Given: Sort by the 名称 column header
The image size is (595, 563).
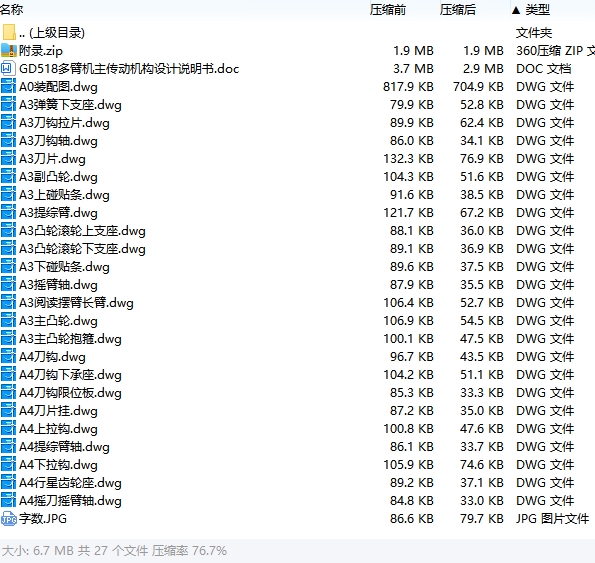Looking at the screenshot, I should coord(11,9).
